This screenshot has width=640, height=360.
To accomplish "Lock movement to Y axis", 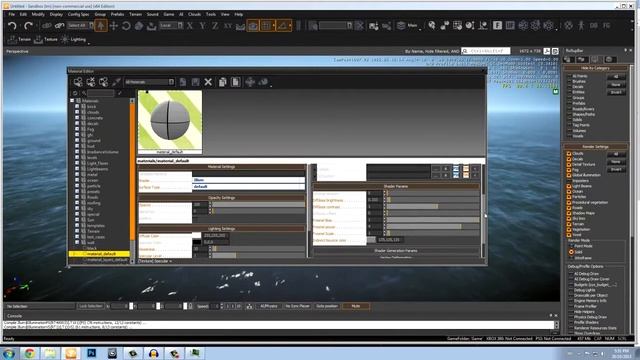I will tap(202, 26).
